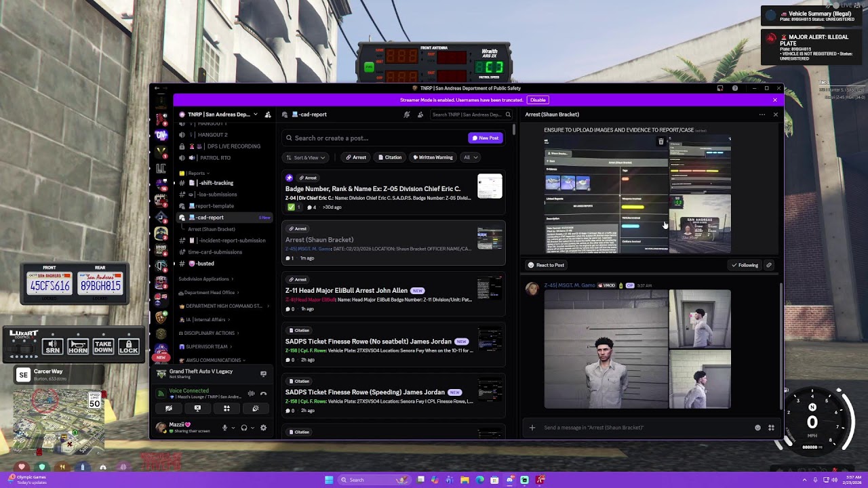Expand Subdivision Applications category
The height and width of the screenshot is (488, 868).
point(205,279)
